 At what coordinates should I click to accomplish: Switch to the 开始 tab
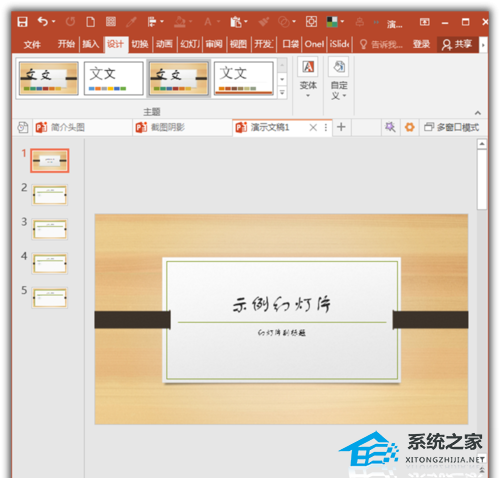tap(66, 44)
